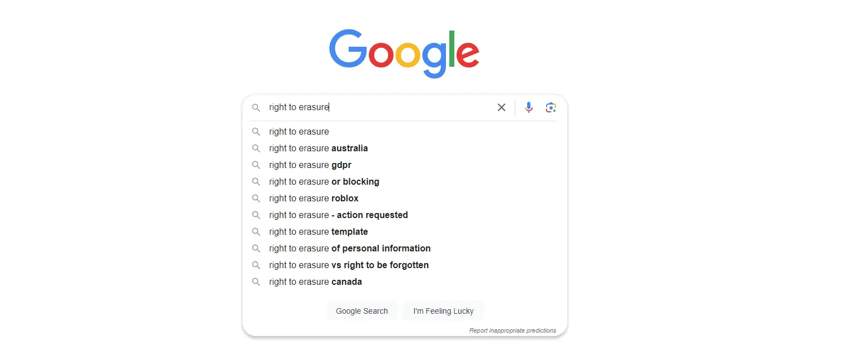
Task: Click the Google logo
Action: pos(404,53)
